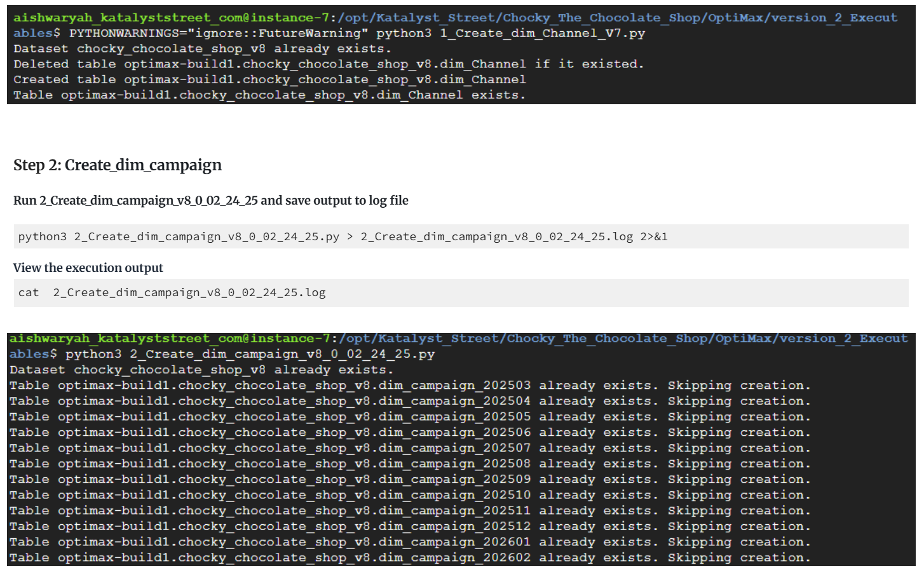Click the dim_campaign_202505 already exists line
Screen dimensions: 924x570
(x=410, y=417)
